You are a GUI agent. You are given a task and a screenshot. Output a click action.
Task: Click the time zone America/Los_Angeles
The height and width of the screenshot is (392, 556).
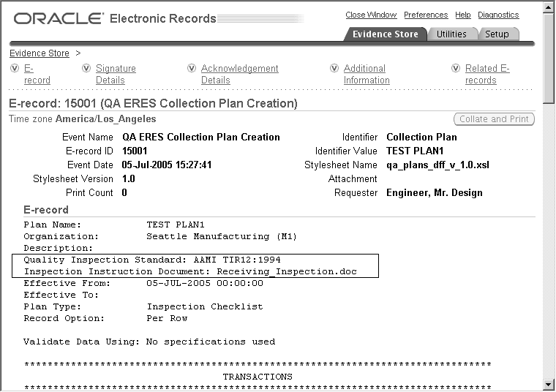tap(105, 119)
